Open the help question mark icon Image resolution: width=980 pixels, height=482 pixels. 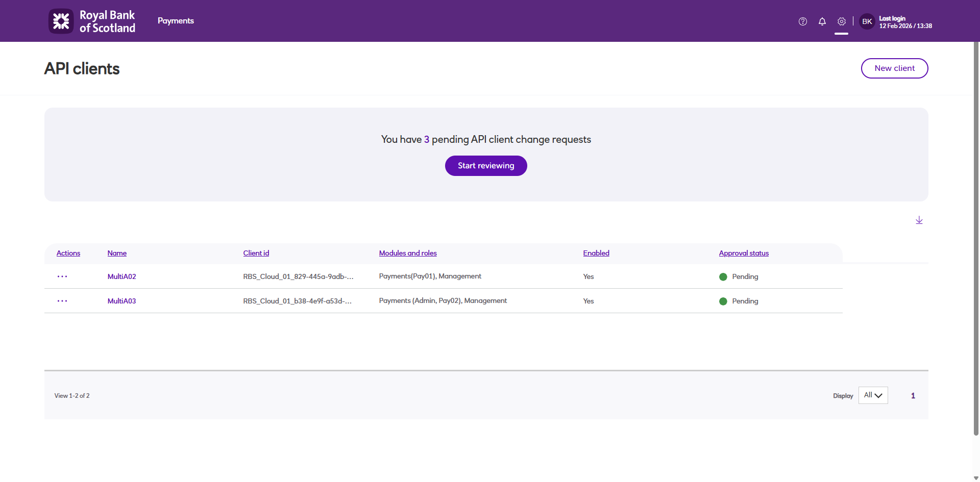[803, 21]
